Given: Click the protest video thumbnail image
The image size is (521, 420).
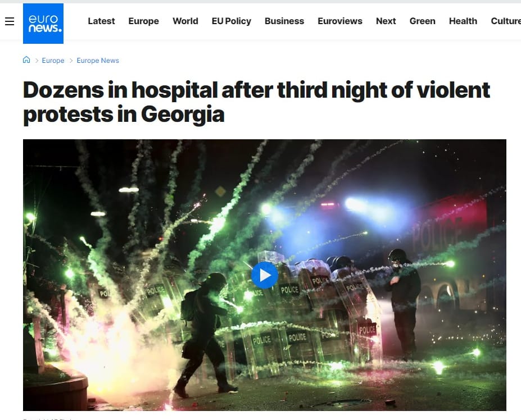Looking at the screenshot, I should pos(265,275).
